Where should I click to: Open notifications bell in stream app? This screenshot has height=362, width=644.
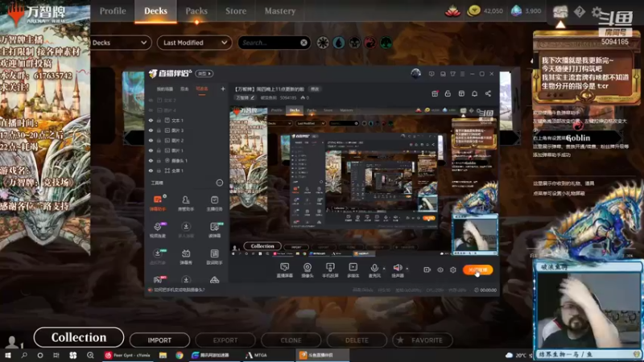point(474,93)
